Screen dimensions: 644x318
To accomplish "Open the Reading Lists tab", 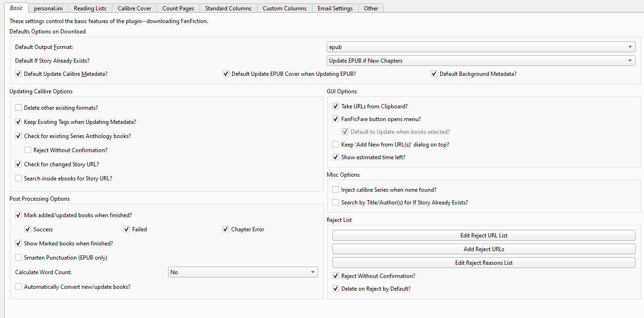I will coord(90,8).
